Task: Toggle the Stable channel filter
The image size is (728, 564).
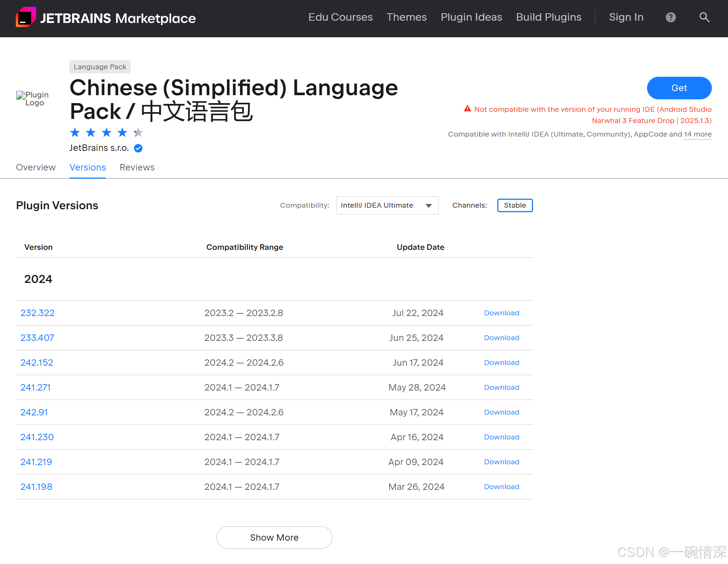Action: pyautogui.click(x=515, y=205)
